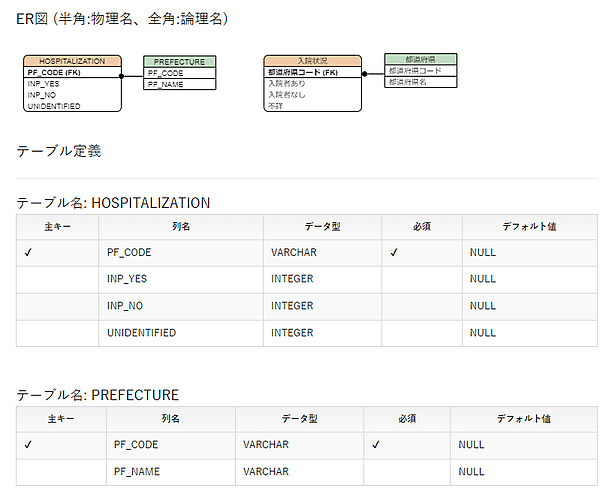This screenshot has width=600, height=491.
Task: Click UNIDENTIFIED attribute in HOSPITALIZATION entity box
Action: coord(54,106)
